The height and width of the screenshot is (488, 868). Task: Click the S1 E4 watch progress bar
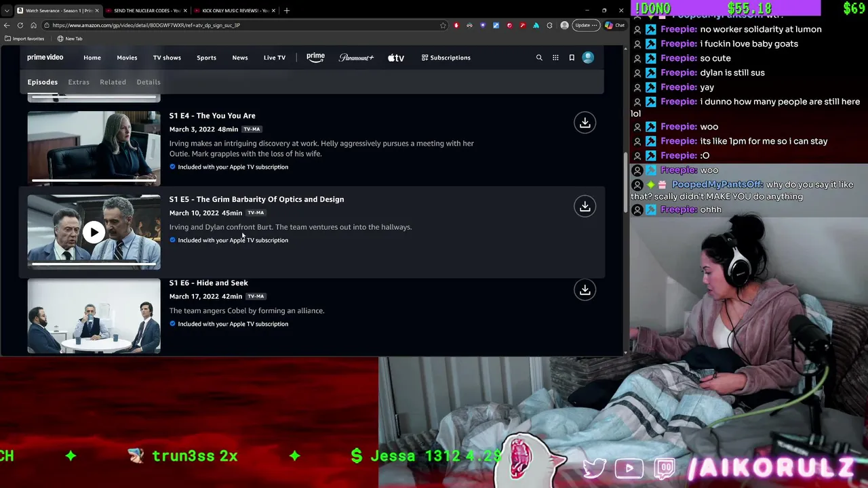pos(94,181)
